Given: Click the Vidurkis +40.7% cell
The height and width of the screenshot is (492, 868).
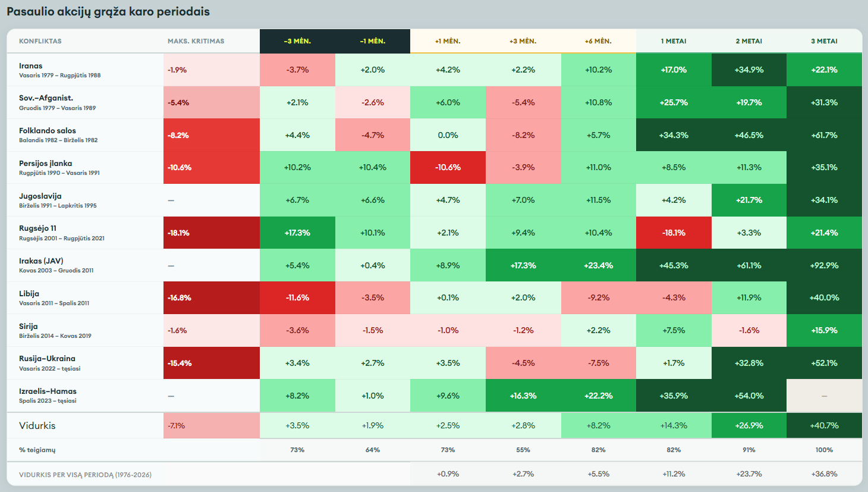Looking at the screenshot, I should [824, 425].
